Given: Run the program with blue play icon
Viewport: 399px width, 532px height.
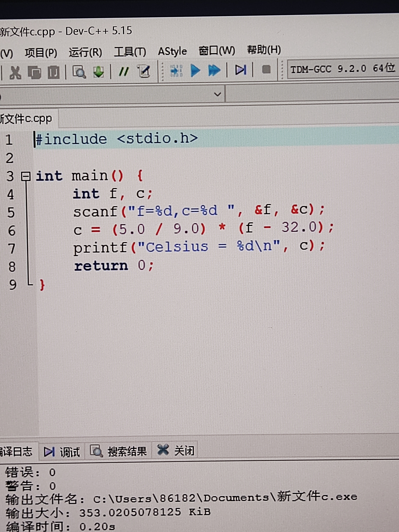Looking at the screenshot, I should tap(195, 70).
